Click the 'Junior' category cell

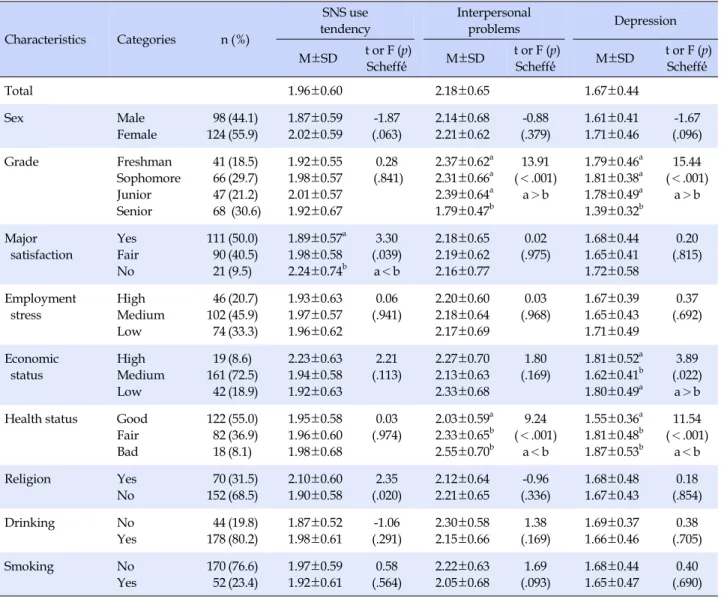134,195
